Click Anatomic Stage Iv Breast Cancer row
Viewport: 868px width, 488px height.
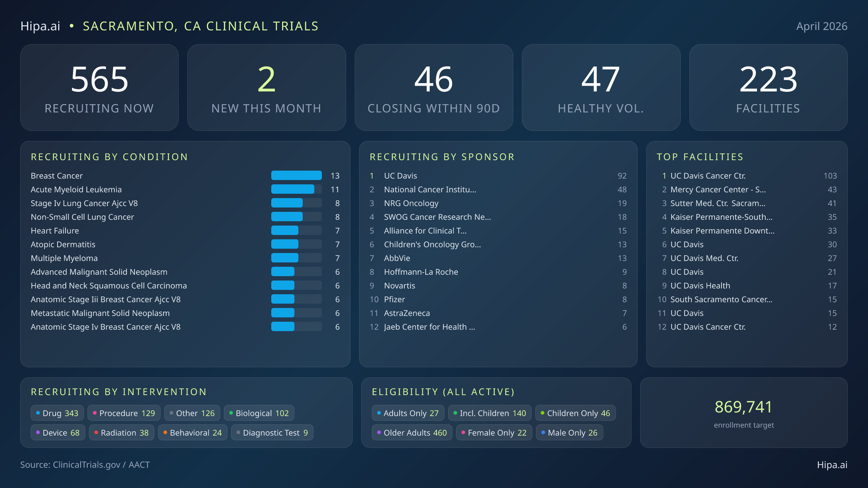pyautogui.click(x=185, y=327)
